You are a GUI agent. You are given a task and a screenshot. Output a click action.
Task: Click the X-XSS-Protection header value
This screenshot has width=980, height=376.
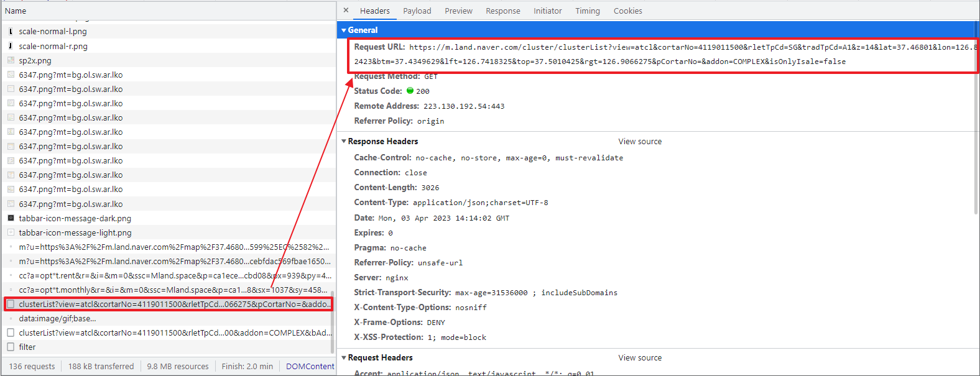point(456,337)
